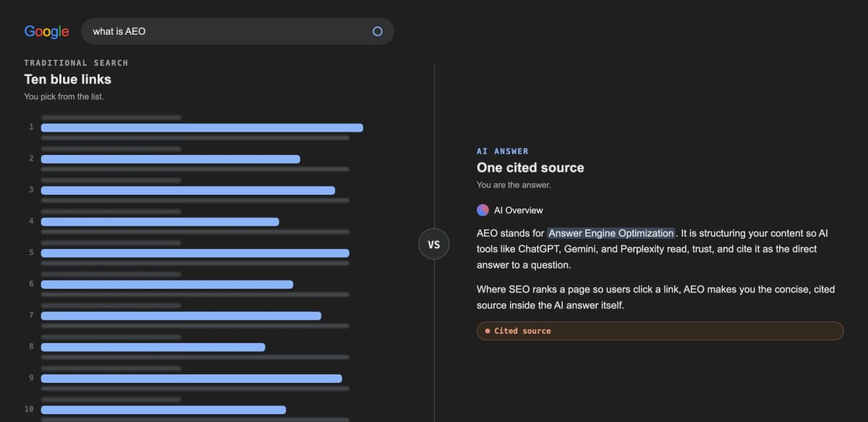The image size is (868, 422).
Task: Click 'You are the answer.' subtitle
Action: (514, 185)
